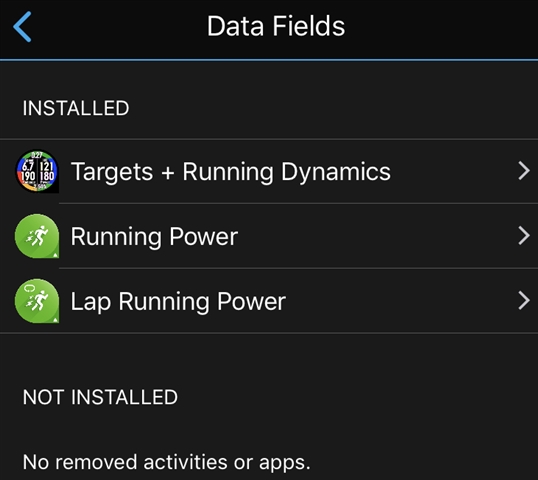Click the NOT INSTALLED section header

click(100, 397)
